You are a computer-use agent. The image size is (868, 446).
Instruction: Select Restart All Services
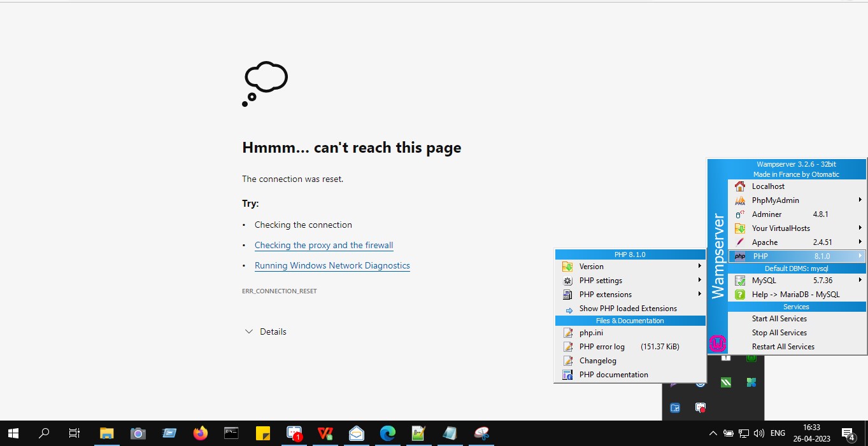click(783, 347)
